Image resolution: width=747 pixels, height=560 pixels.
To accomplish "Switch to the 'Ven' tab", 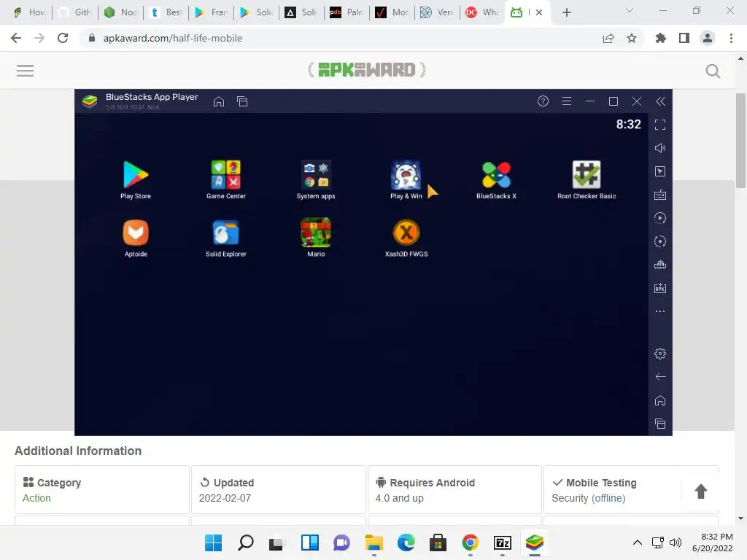I will [438, 12].
